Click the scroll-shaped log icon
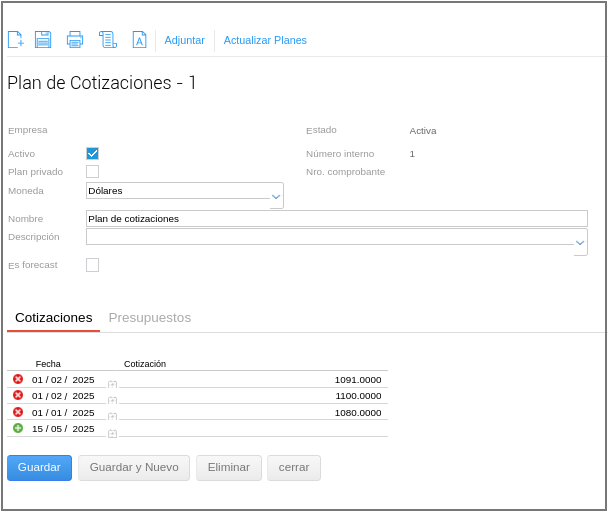Screen dimensions: 608x512 [107, 40]
